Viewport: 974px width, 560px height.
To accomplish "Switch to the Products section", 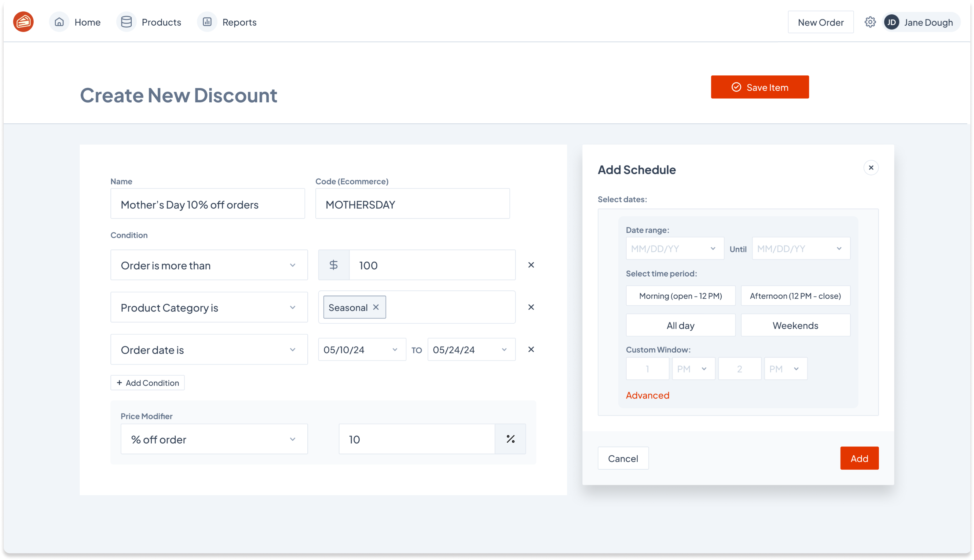I will click(x=161, y=22).
